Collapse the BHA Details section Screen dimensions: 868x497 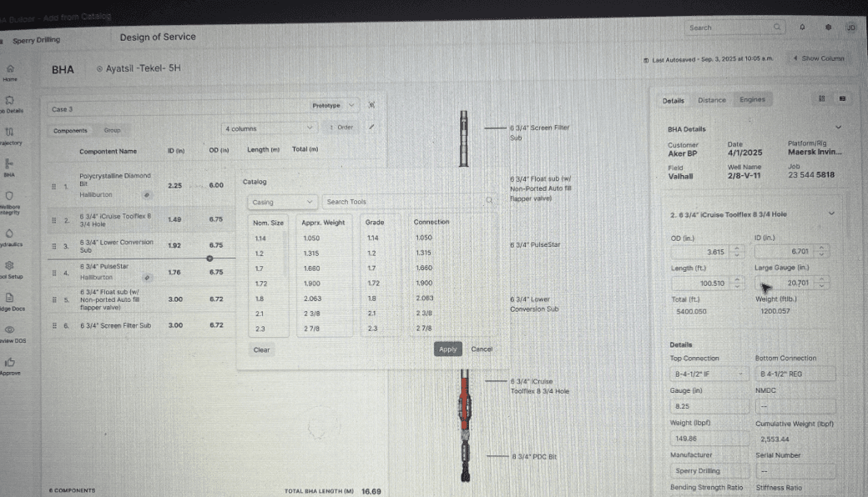pos(838,127)
